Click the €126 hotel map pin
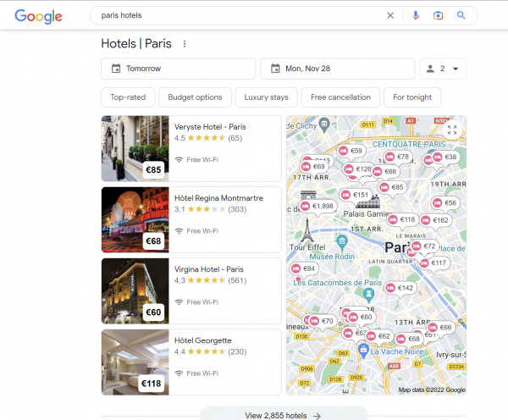 tap(357, 169)
